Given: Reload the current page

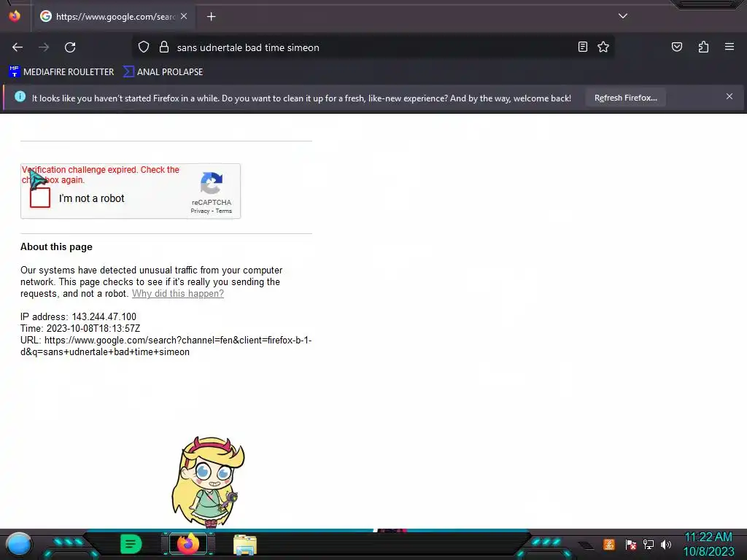Looking at the screenshot, I should point(70,47).
